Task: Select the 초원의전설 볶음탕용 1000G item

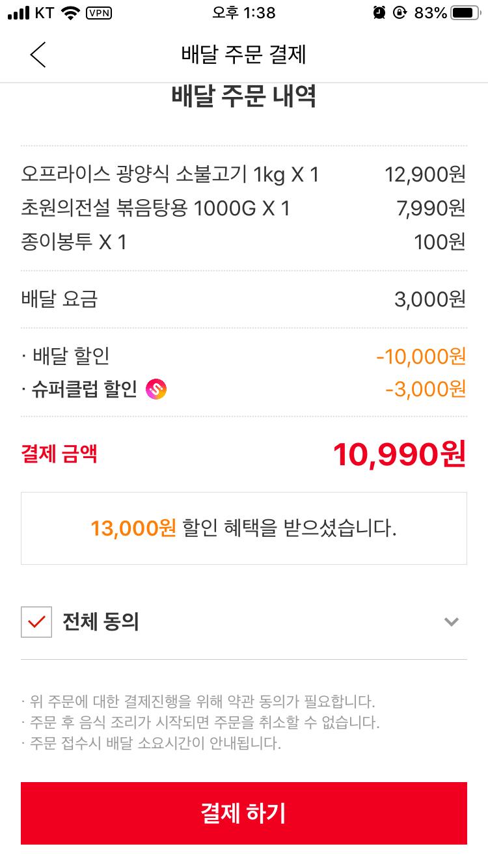Action: [x=156, y=208]
